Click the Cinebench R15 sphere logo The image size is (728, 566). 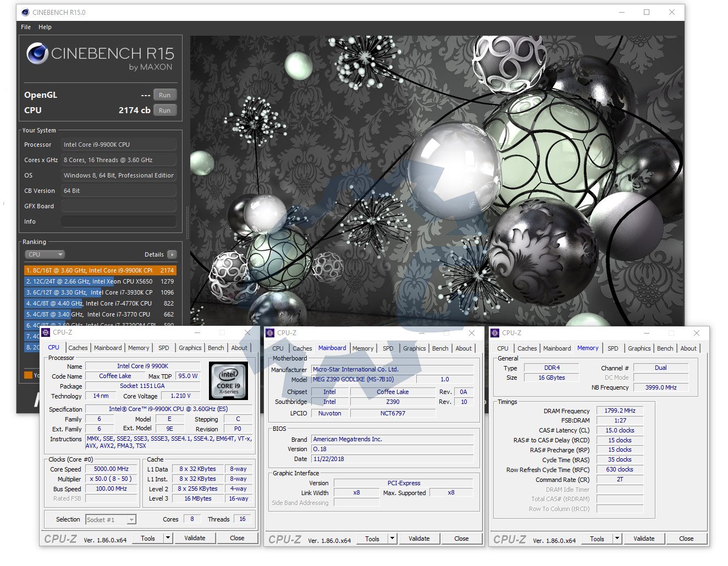point(37,53)
